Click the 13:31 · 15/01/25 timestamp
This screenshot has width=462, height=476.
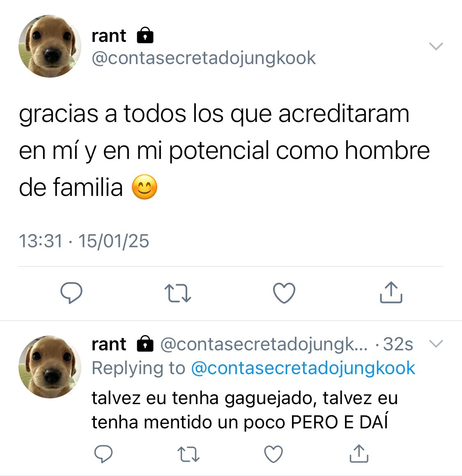click(84, 241)
